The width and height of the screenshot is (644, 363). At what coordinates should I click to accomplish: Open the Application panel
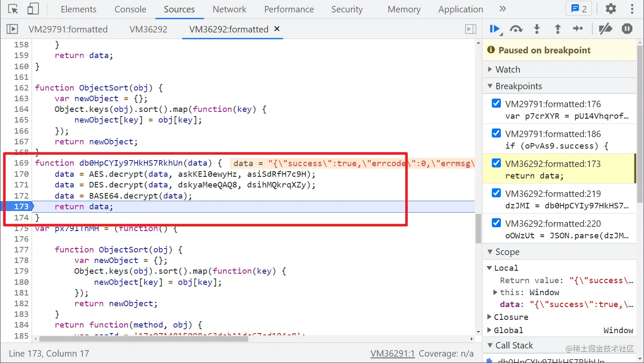(x=461, y=9)
